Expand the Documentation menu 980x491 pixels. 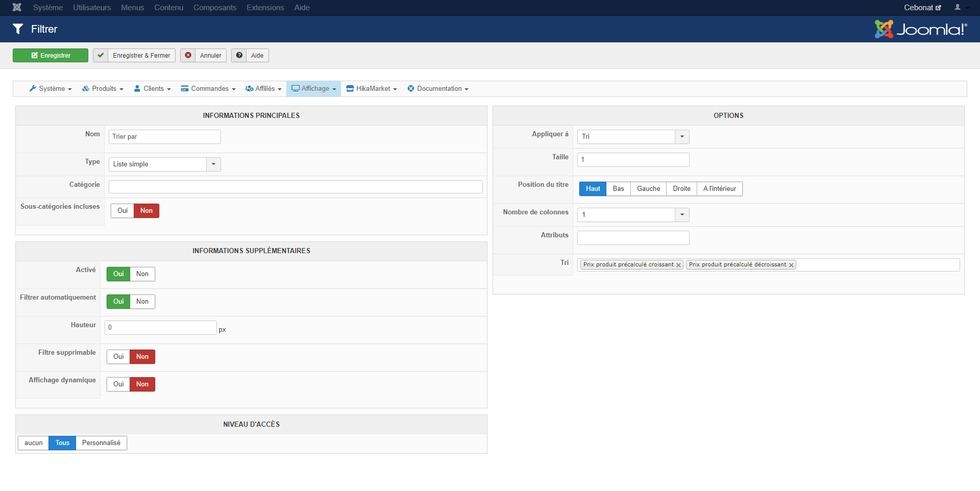point(438,89)
